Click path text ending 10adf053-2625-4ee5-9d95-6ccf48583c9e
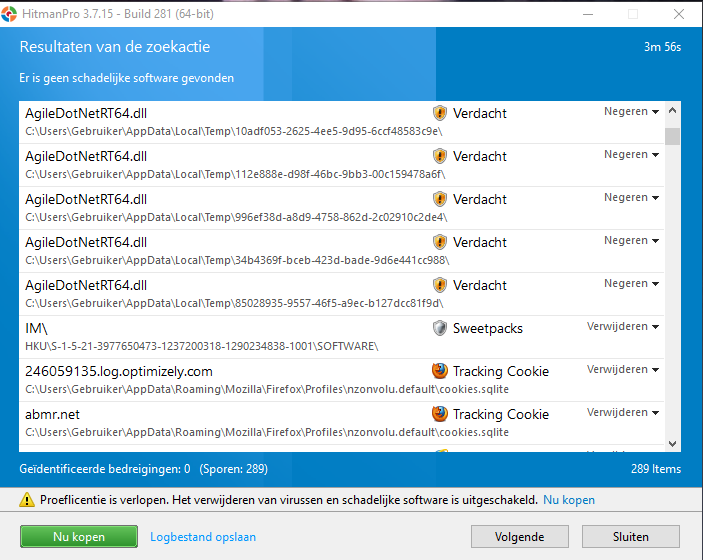The width and height of the screenshot is (703, 560). pyautogui.click(x=234, y=131)
